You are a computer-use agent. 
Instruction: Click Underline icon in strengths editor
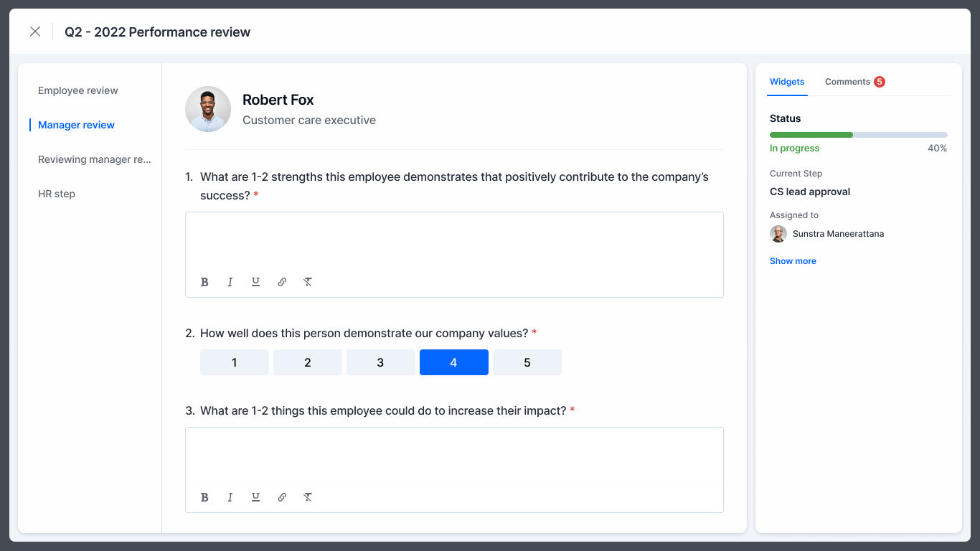pos(255,282)
